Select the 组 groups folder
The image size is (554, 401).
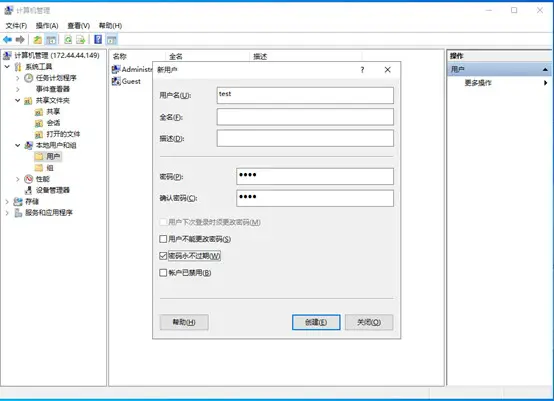[50, 168]
